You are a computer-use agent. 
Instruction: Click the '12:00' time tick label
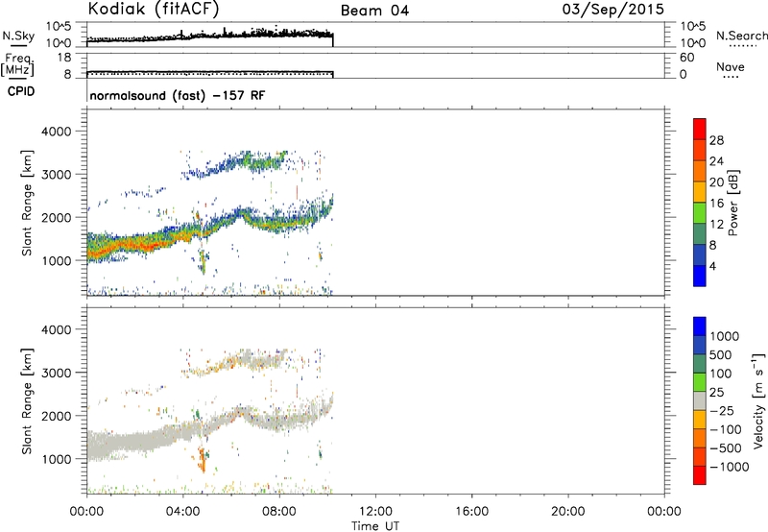point(375,512)
